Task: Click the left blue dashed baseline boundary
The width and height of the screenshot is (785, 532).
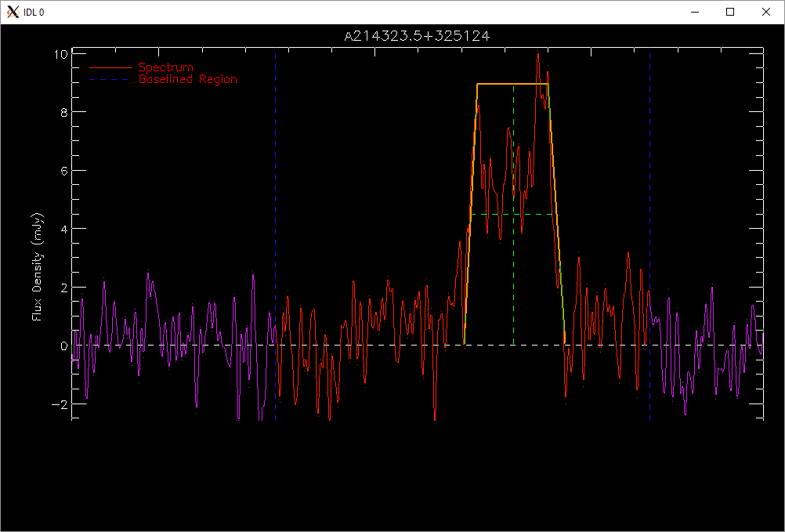Action: [275, 233]
